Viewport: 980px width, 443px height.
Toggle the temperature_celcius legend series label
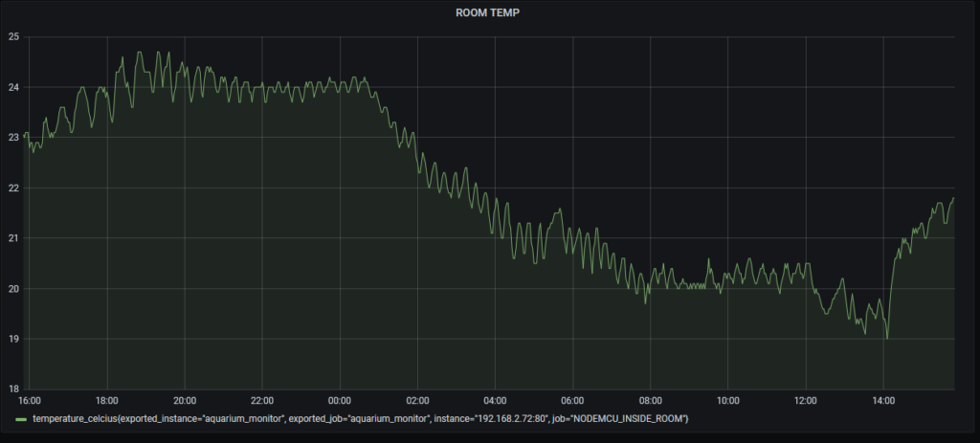pos(361,419)
